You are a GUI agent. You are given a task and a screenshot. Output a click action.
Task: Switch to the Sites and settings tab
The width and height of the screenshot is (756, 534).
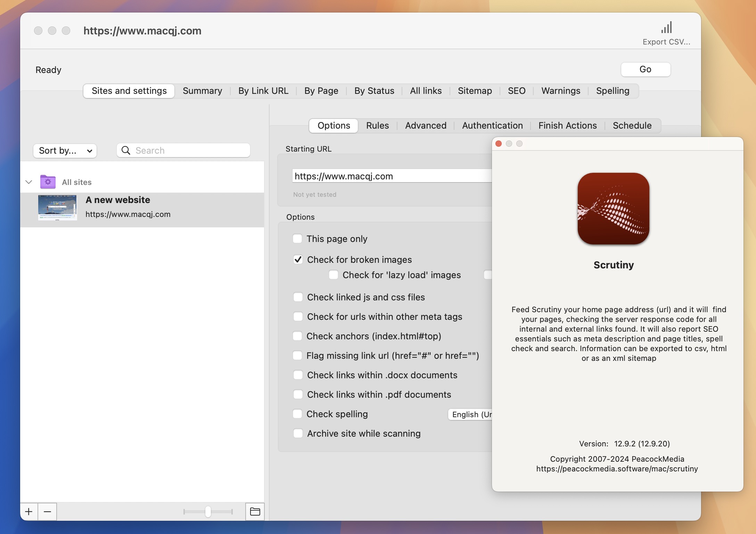click(x=129, y=91)
